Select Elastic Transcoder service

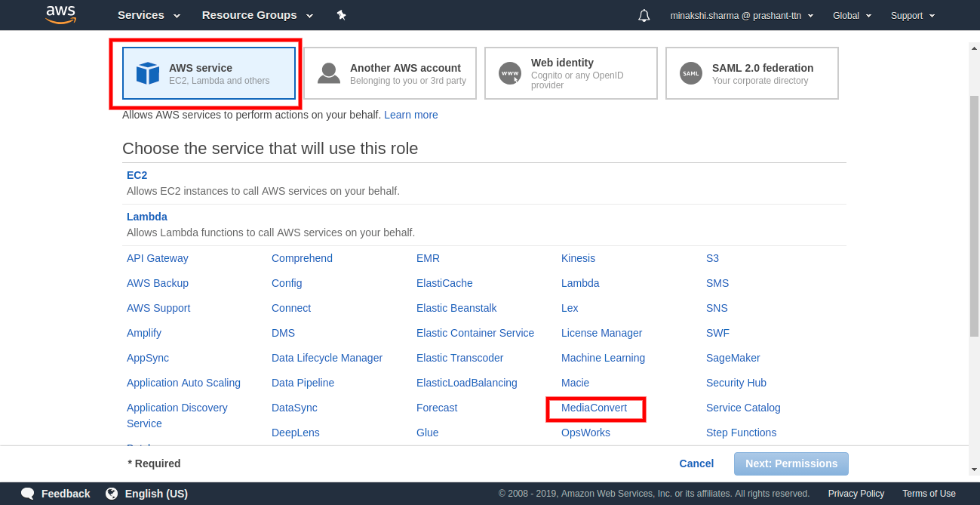459,358
